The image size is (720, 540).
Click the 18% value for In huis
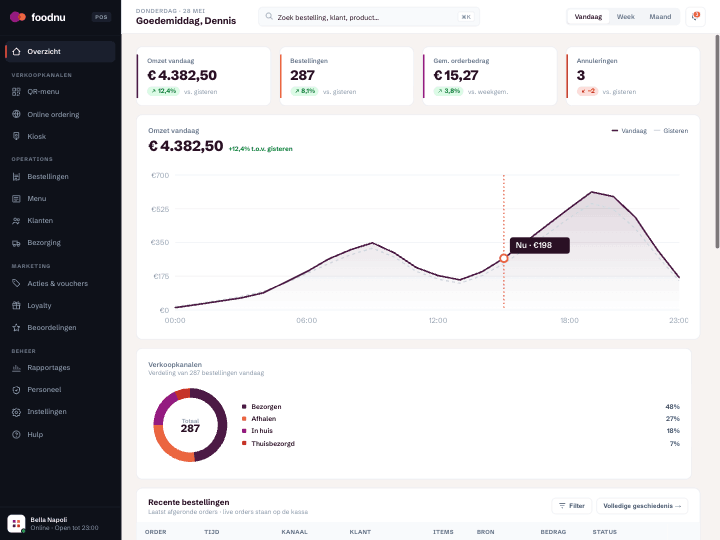point(673,430)
